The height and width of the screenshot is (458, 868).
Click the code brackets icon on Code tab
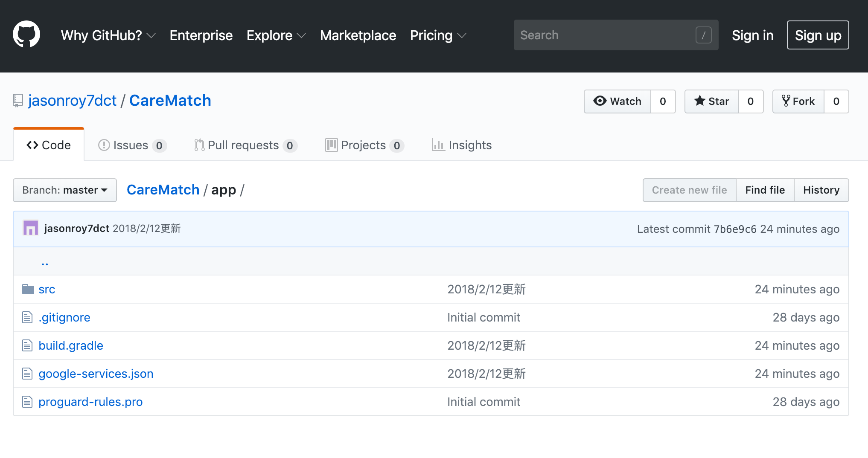point(33,145)
